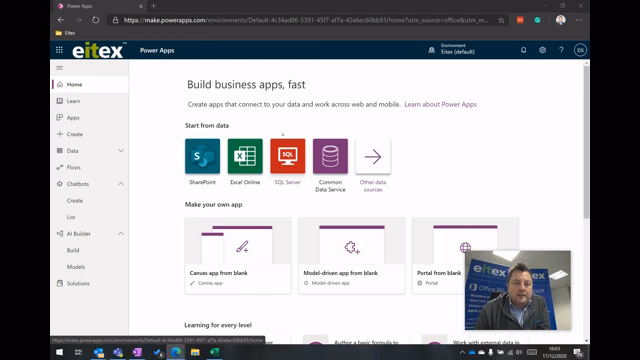Collapse the AI Builder section chevron
Screen dimensions: 640x360
point(121,234)
